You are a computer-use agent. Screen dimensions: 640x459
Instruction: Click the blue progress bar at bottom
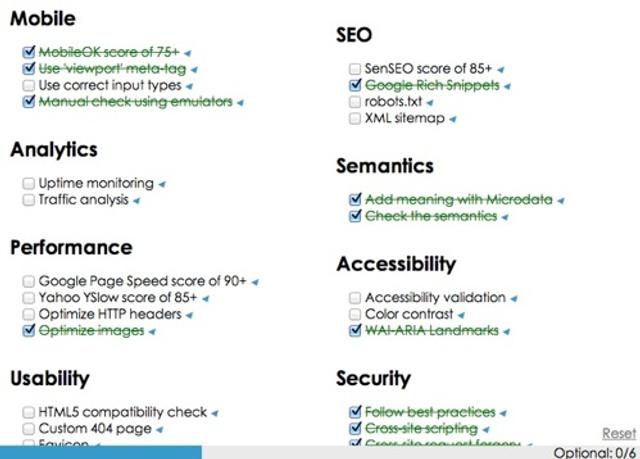(100, 452)
